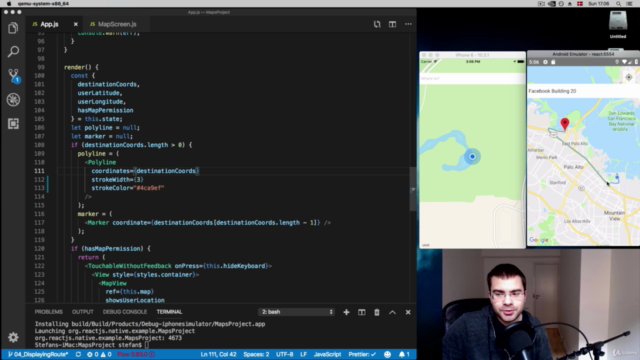The width and height of the screenshot is (640, 360).
Task: Open the errors and warnings count in status bar
Action: point(99,354)
